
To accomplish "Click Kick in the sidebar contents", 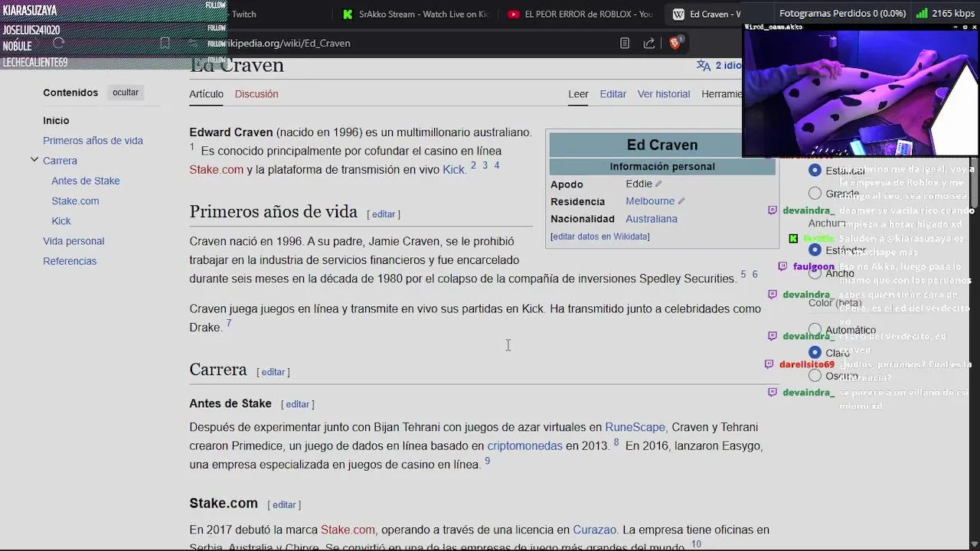I will 61,221.
